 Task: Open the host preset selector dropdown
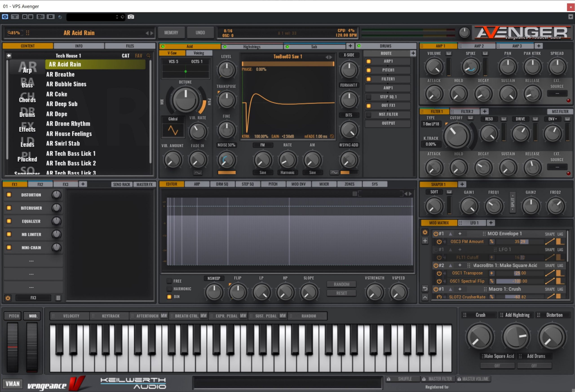(x=95, y=17)
